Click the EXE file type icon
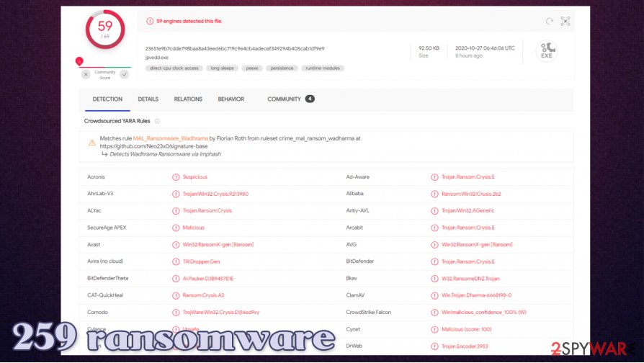The height and width of the screenshot is (363, 644). [x=546, y=51]
